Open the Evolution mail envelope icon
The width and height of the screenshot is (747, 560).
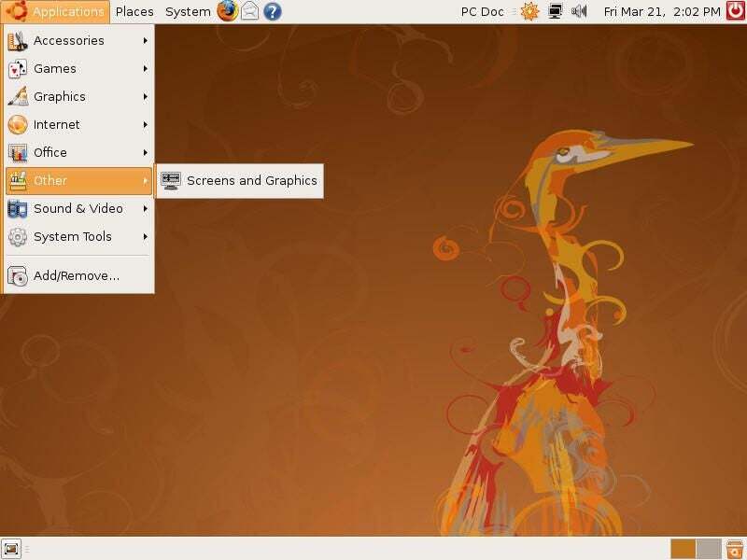coord(250,12)
